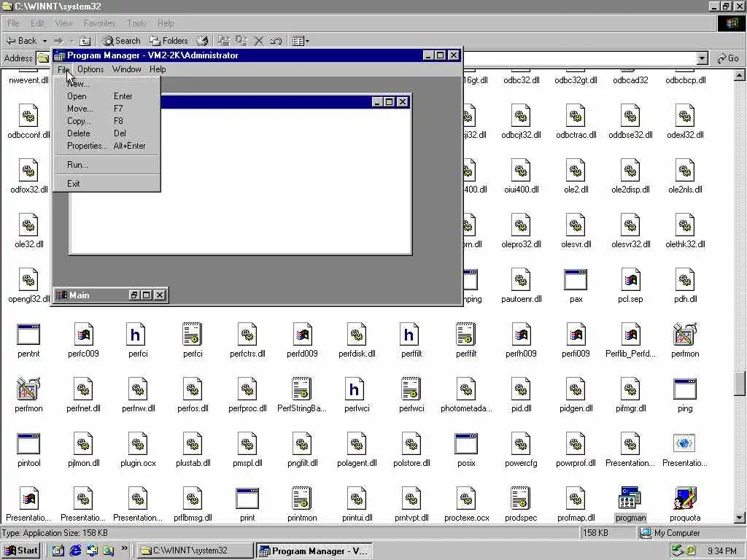Select the ping executable icon

[684, 389]
